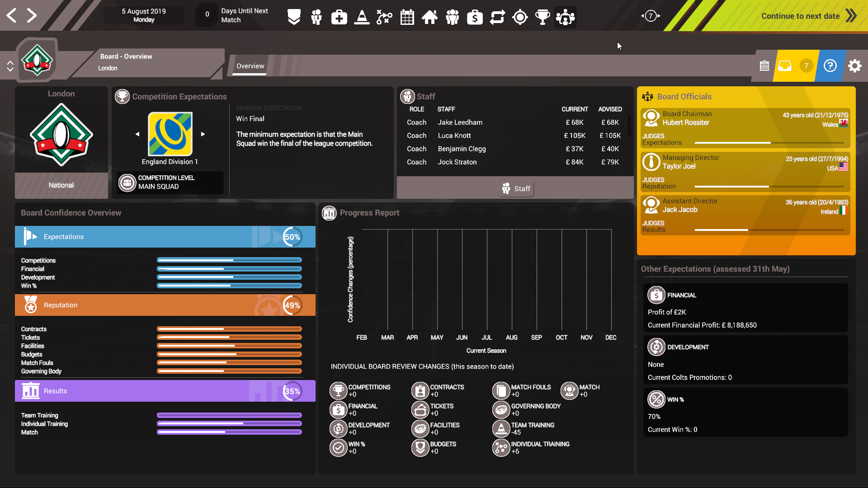Open Assistant Director Jack Jacob card
Viewport: 868px width, 488px height.
pyautogui.click(x=745, y=215)
